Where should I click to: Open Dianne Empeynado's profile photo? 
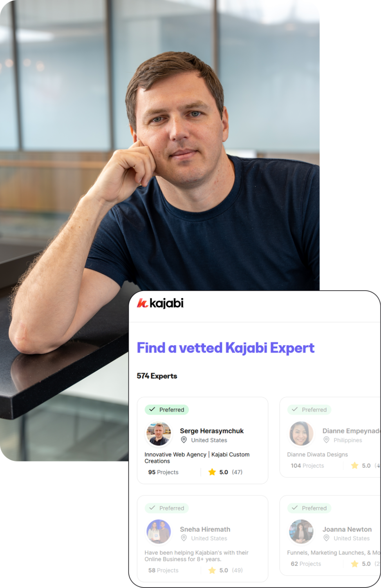tap(301, 434)
